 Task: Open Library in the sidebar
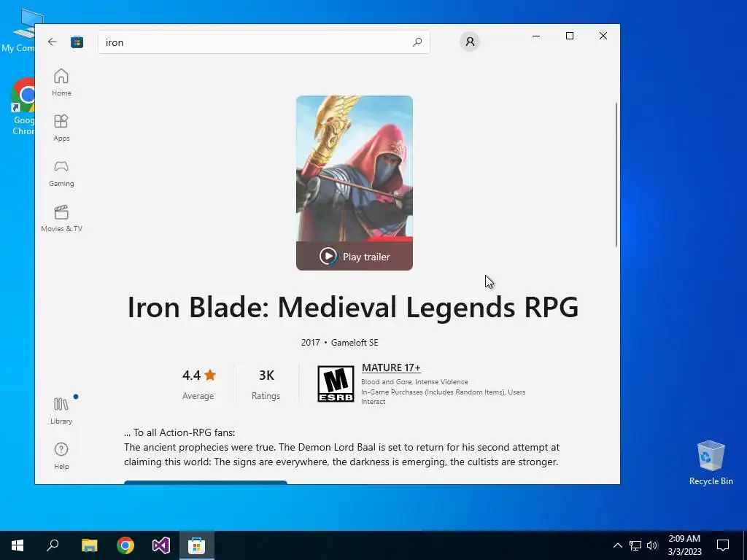pyautogui.click(x=61, y=411)
